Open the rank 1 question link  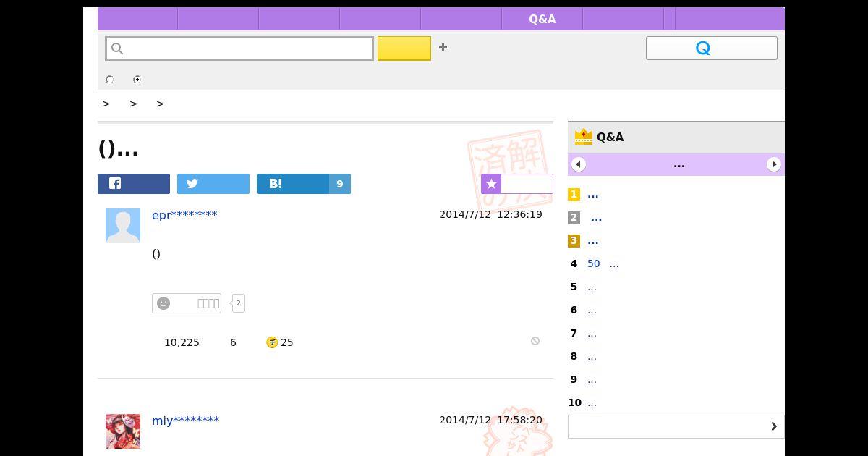click(x=593, y=195)
